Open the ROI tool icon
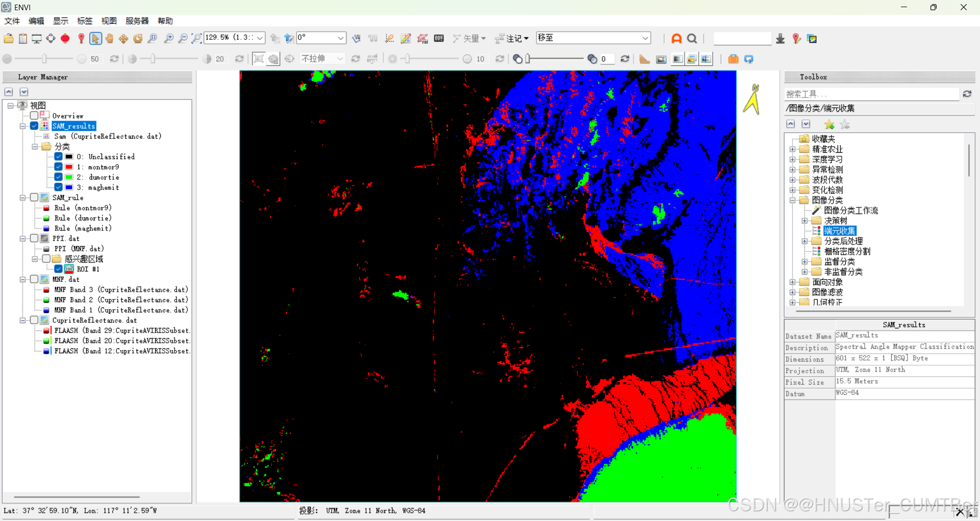This screenshot has width=980, height=521. tap(423, 38)
